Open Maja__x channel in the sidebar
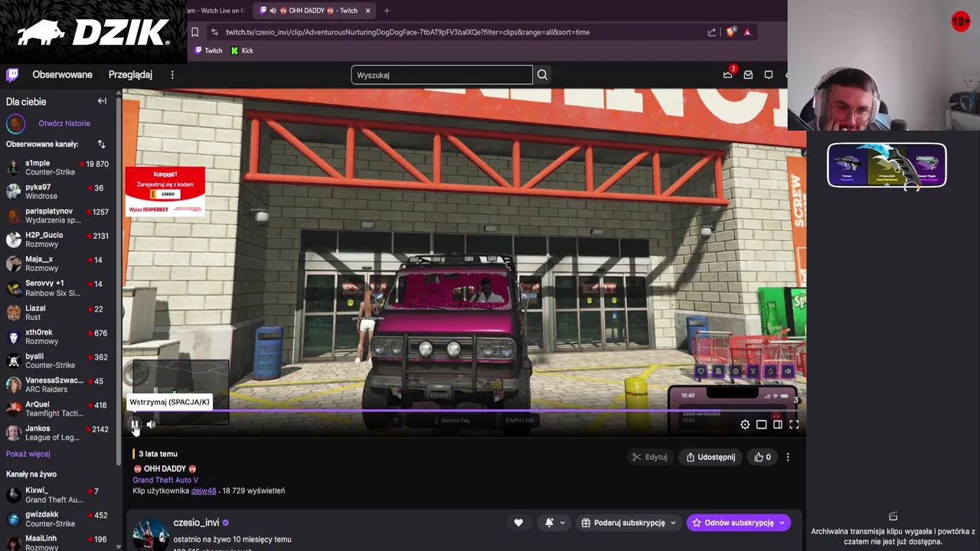980x551 pixels. [x=58, y=264]
